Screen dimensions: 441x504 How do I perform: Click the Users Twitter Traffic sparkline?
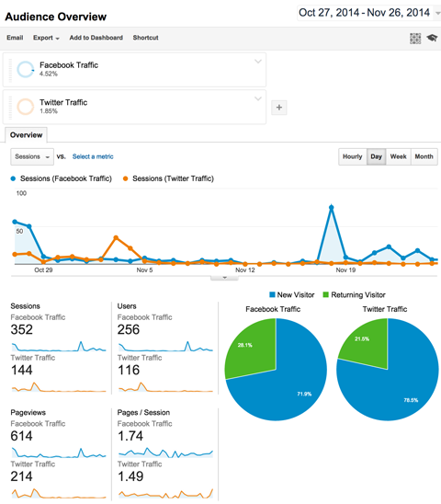click(165, 387)
